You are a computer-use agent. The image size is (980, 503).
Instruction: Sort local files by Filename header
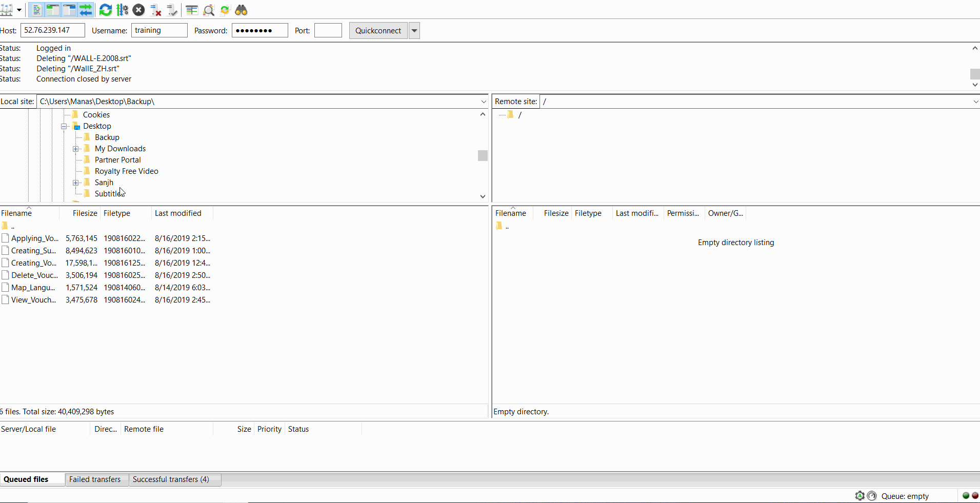(x=29, y=213)
